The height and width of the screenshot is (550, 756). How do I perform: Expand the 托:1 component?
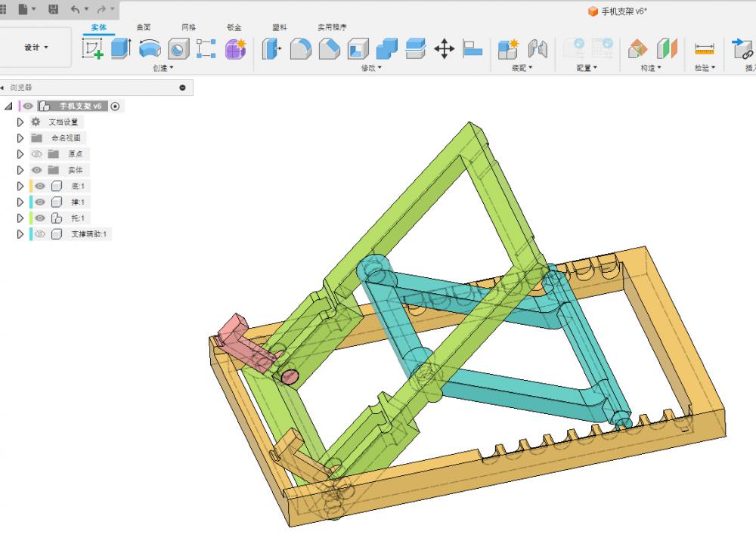click(x=20, y=218)
